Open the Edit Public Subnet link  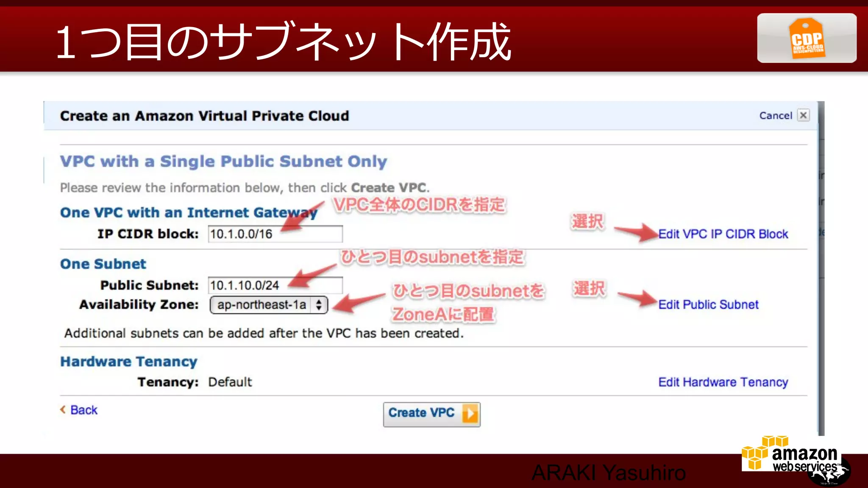(x=708, y=305)
